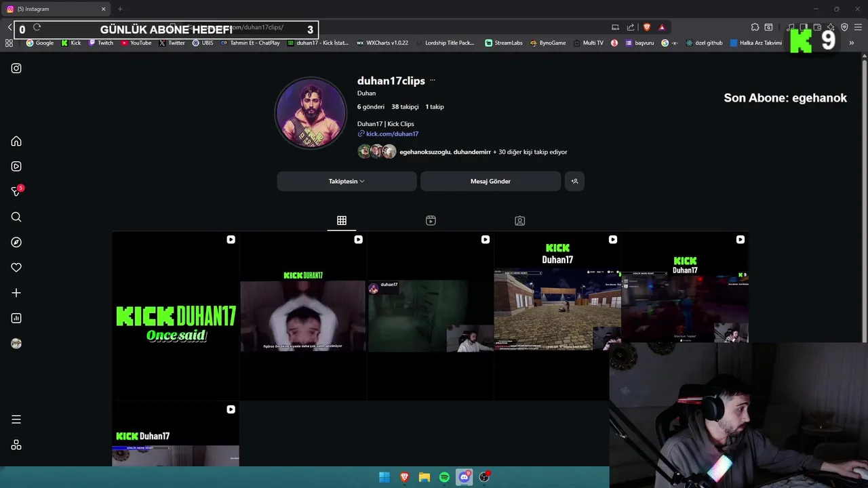Image resolution: width=868 pixels, height=488 pixels.
Task: Open the Dashboard chart icon in sidebar
Action: [16, 318]
